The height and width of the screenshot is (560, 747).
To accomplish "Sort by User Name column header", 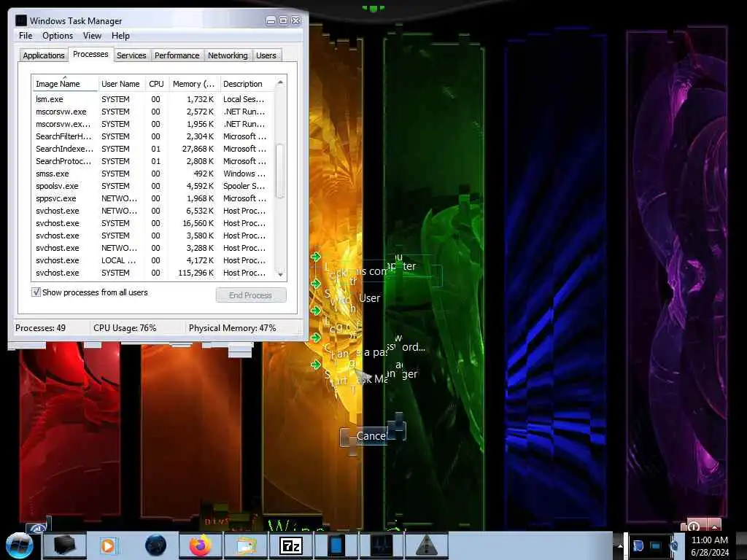I will click(x=121, y=84).
